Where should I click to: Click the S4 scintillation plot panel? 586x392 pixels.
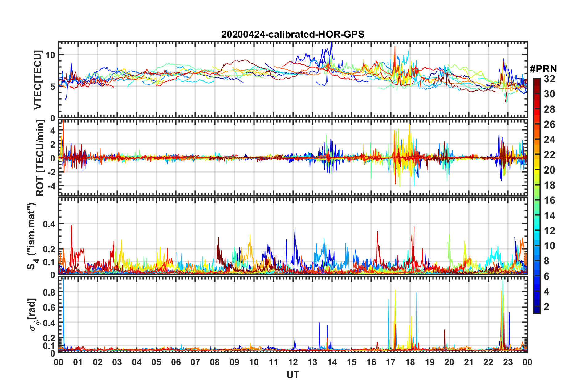[293, 236]
